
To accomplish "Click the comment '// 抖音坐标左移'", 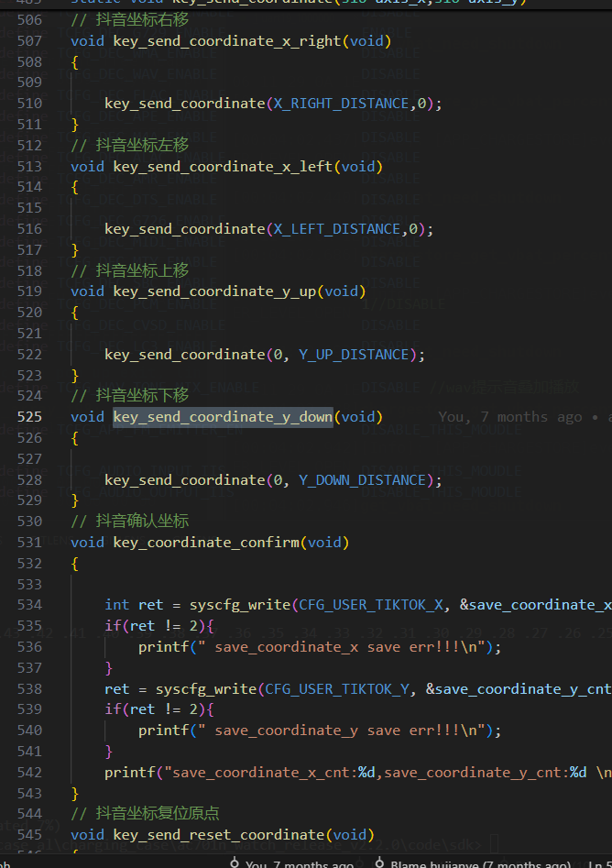I will 129,146.
